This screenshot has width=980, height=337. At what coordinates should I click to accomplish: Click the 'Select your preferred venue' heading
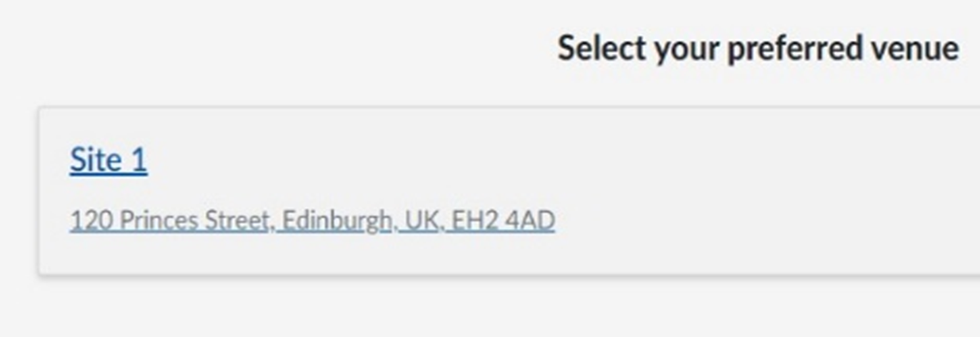point(757,49)
